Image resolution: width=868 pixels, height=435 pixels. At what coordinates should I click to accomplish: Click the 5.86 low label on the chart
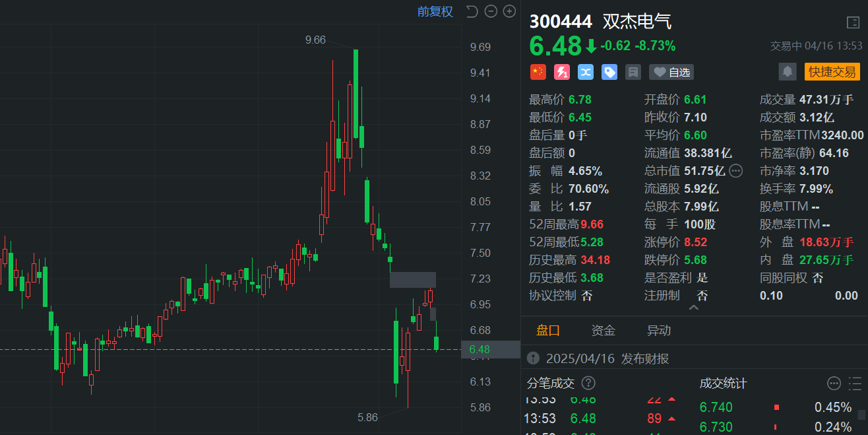367,417
